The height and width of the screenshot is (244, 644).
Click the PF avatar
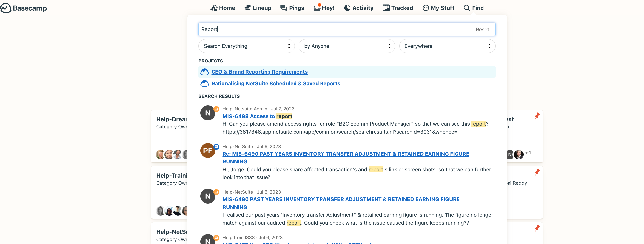click(208, 151)
